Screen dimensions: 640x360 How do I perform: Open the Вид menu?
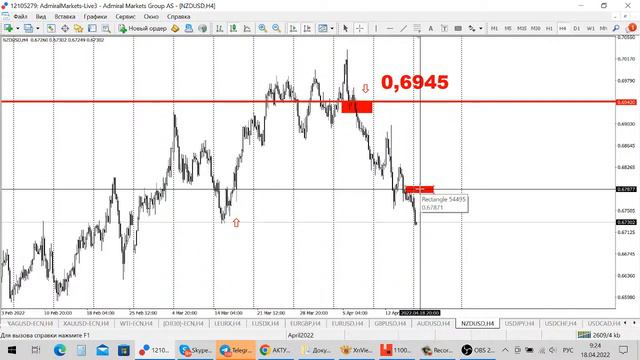pos(41,17)
